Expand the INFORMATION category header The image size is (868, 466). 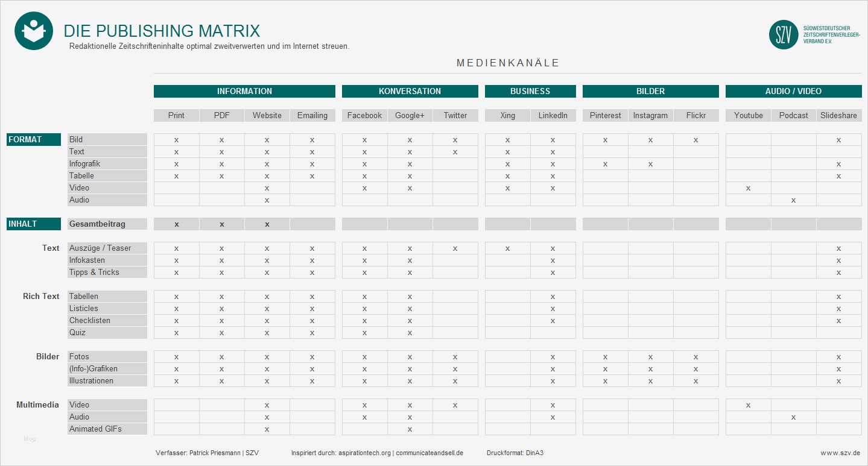click(244, 91)
